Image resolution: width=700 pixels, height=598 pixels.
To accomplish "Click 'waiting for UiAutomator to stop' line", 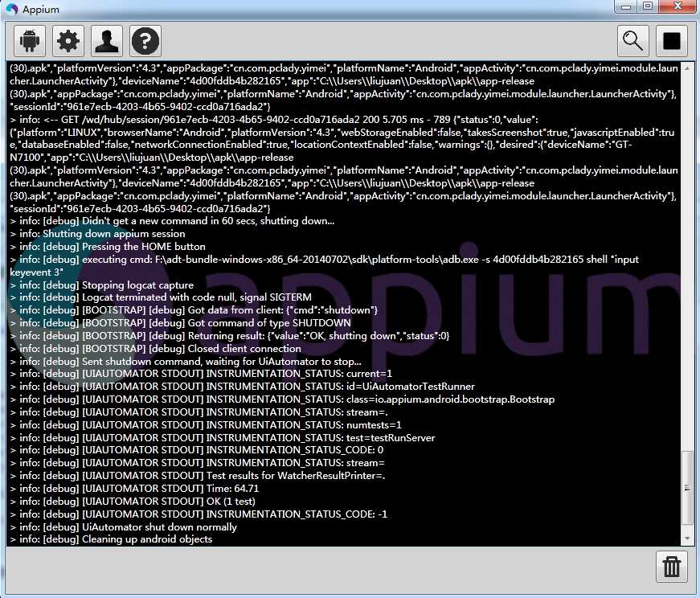I will coord(186,362).
